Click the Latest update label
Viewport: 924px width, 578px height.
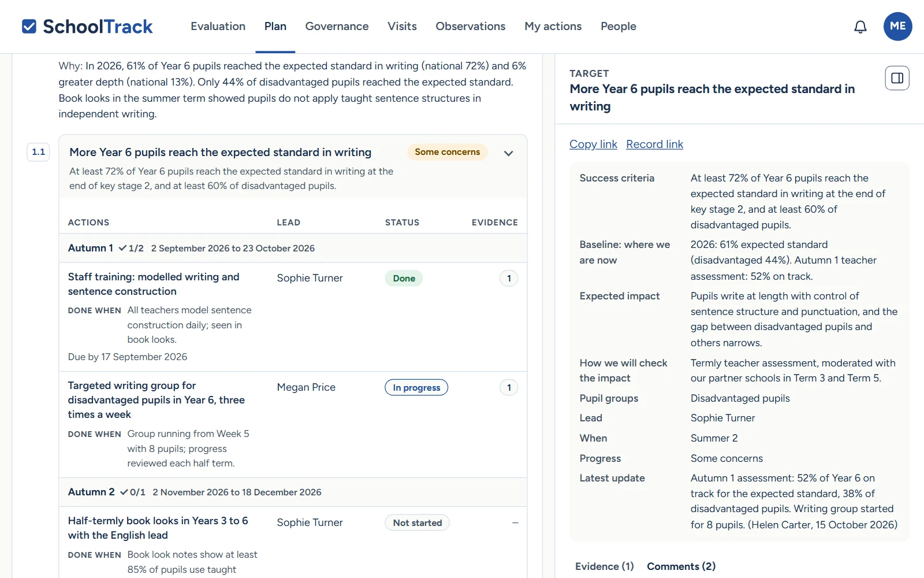612,478
